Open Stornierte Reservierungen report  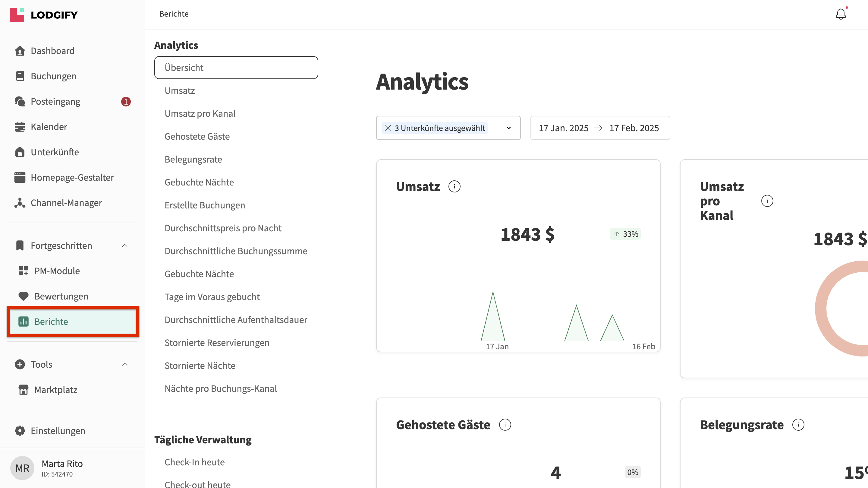217,343
